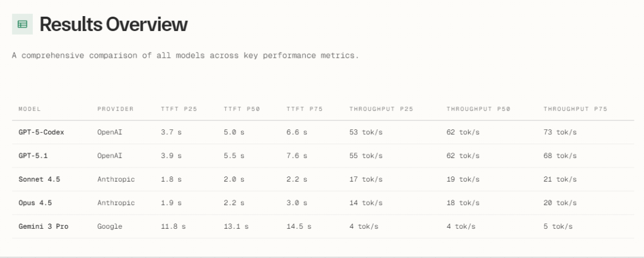Click the comprehensive comparison description text
This screenshot has height=258, width=644.
click(185, 55)
